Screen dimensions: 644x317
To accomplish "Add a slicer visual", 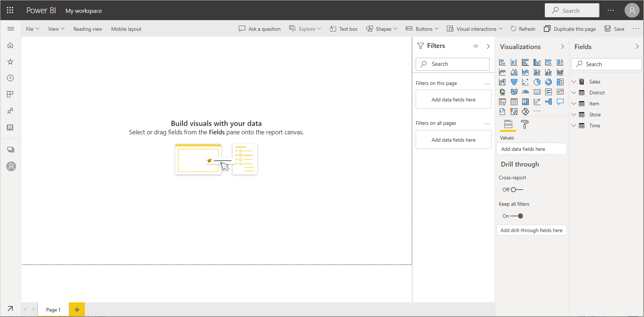I will [502, 102].
